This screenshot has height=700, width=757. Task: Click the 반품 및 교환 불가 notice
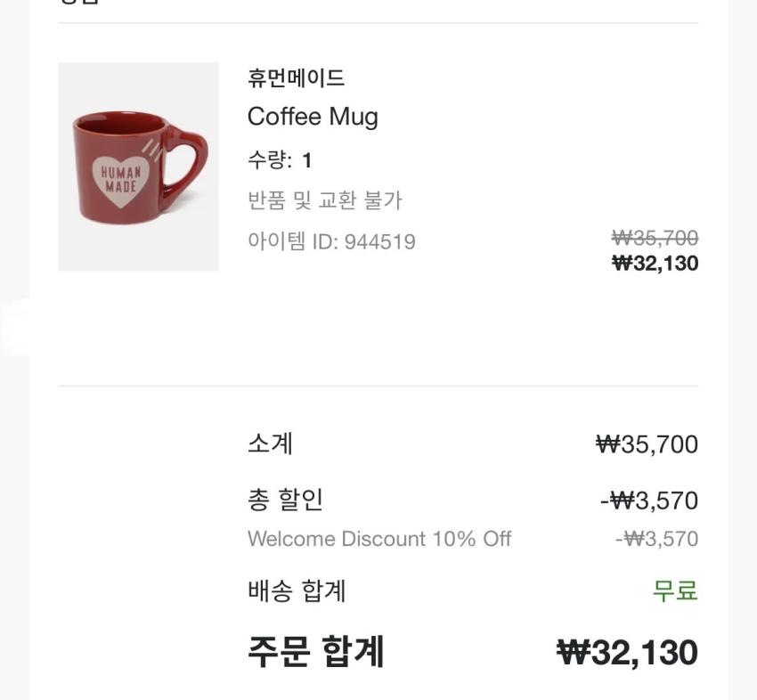(325, 200)
